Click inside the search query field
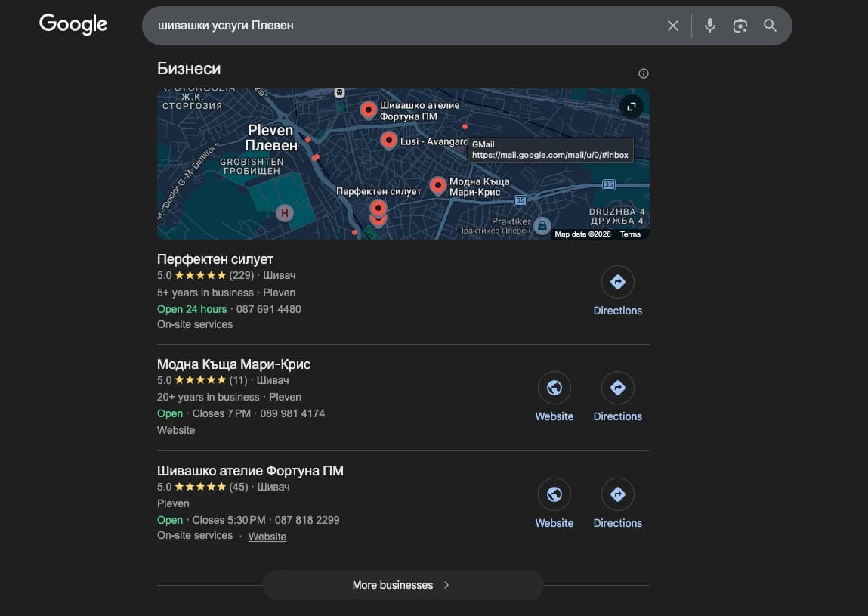868x616 pixels. [378, 25]
